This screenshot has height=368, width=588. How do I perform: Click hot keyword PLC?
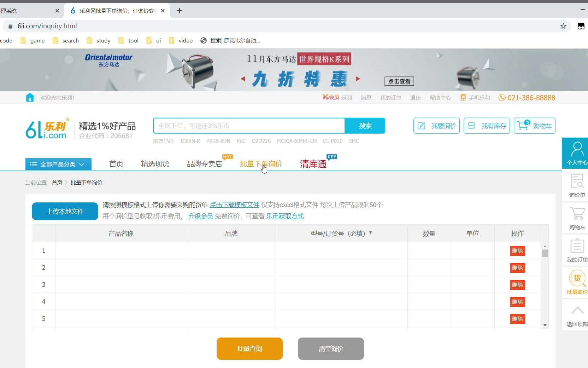click(x=241, y=141)
